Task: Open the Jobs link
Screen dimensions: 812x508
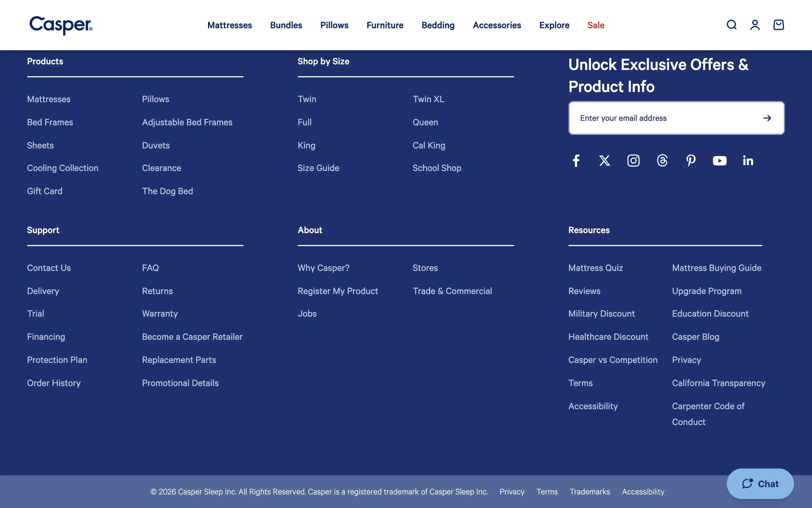Action: 307,314
